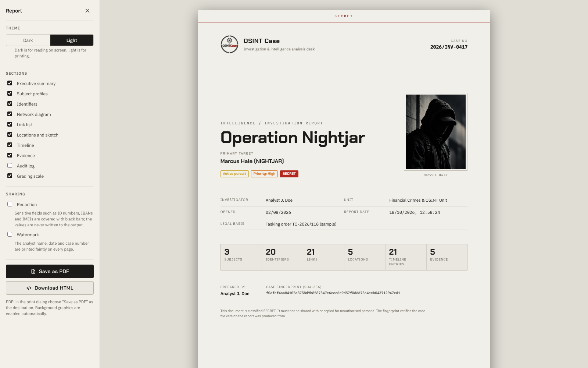The height and width of the screenshot is (368, 588).
Task: Click the 21 Links stat box
Action: click(323, 257)
